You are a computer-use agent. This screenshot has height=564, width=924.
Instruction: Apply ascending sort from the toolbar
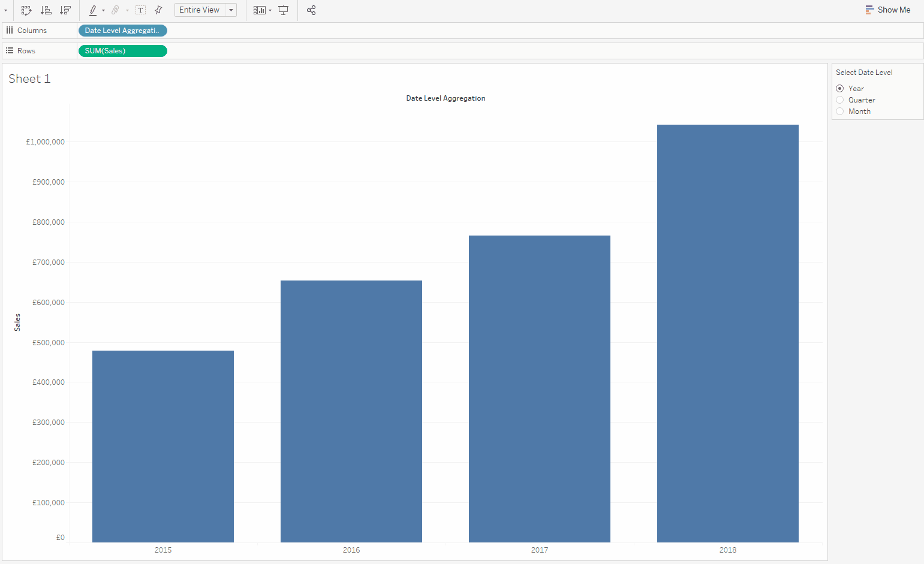coord(46,10)
